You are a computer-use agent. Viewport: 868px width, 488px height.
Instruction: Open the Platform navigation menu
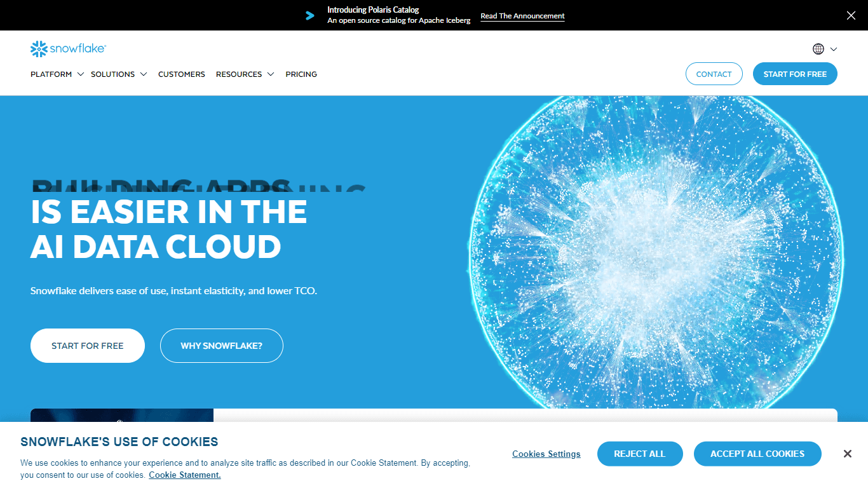click(51, 74)
